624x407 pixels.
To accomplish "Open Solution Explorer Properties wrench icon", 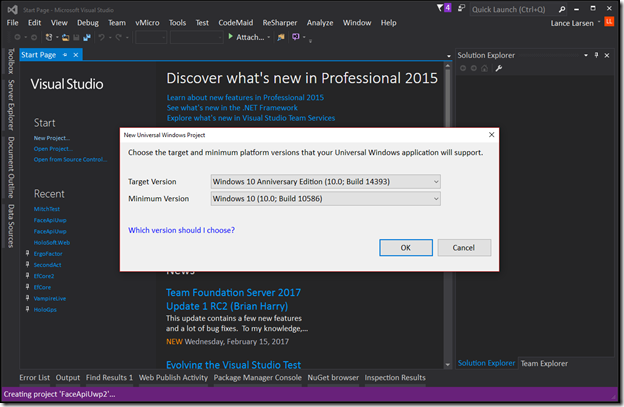I will pyautogui.click(x=499, y=68).
